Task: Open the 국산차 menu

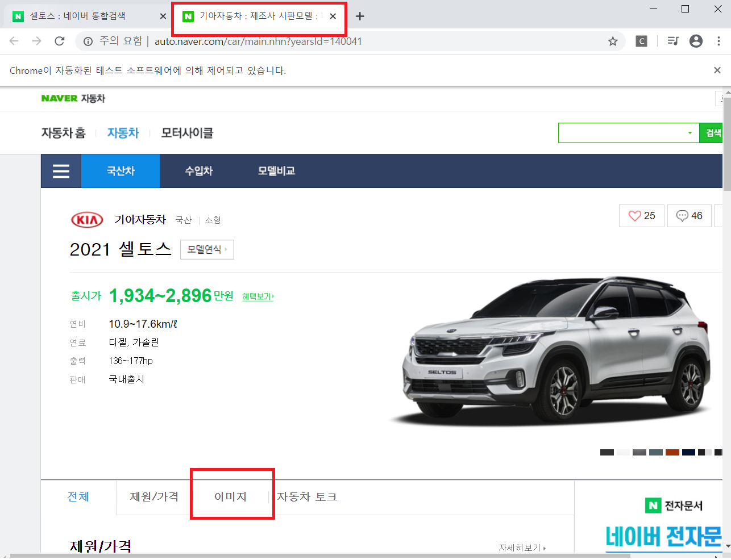Action: click(x=121, y=171)
